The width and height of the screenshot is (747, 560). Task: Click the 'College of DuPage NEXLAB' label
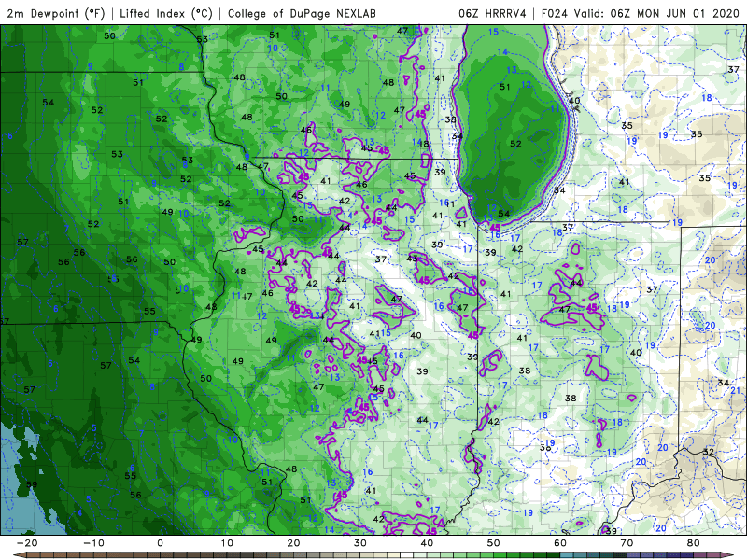click(302, 13)
